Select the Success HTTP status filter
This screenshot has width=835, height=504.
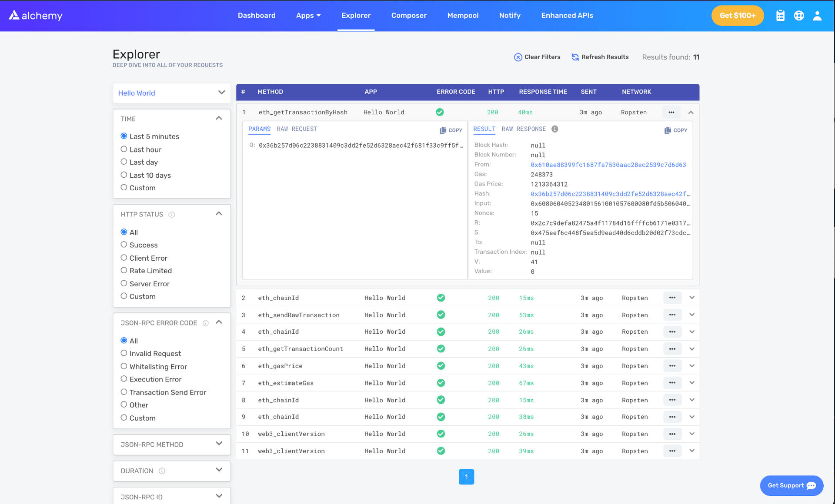[124, 245]
